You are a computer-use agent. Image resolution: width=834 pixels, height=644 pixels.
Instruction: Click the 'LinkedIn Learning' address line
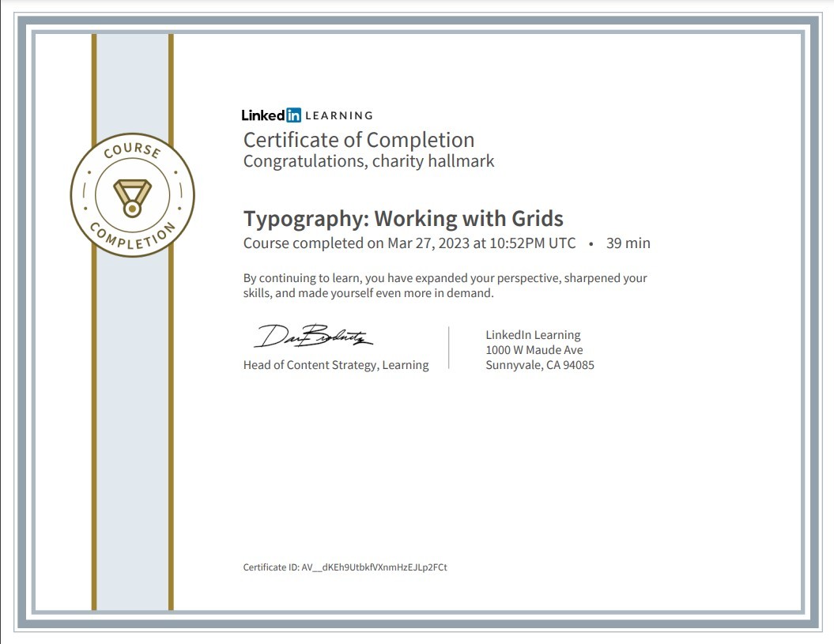click(533, 335)
